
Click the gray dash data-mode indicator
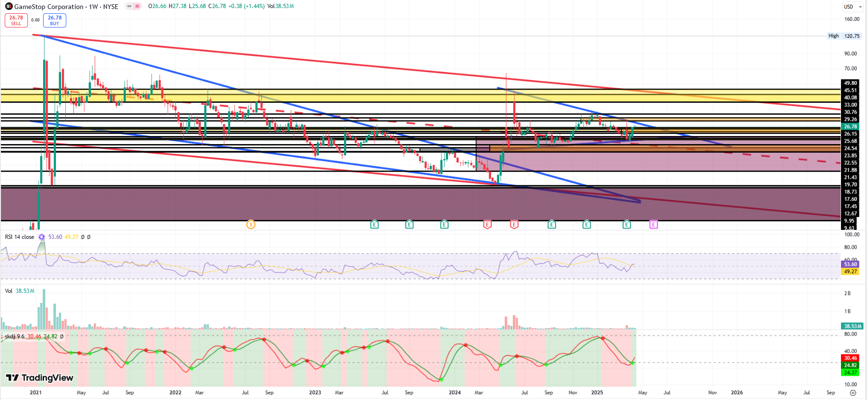pos(129,6)
